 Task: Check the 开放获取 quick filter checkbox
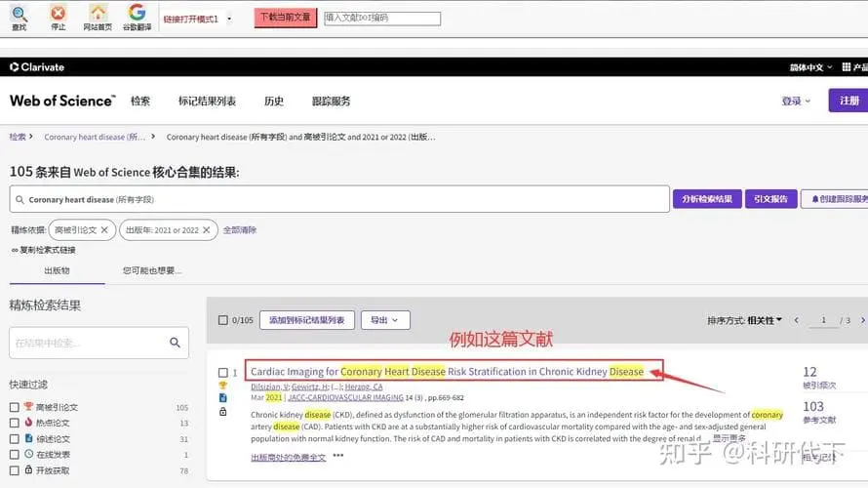click(x=15, y=470)
